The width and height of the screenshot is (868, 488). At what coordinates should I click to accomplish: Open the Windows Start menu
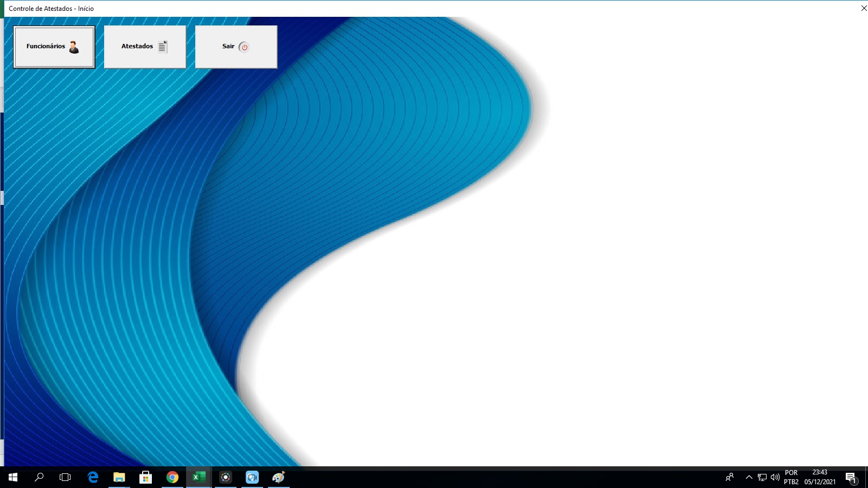tap(13, 477)
